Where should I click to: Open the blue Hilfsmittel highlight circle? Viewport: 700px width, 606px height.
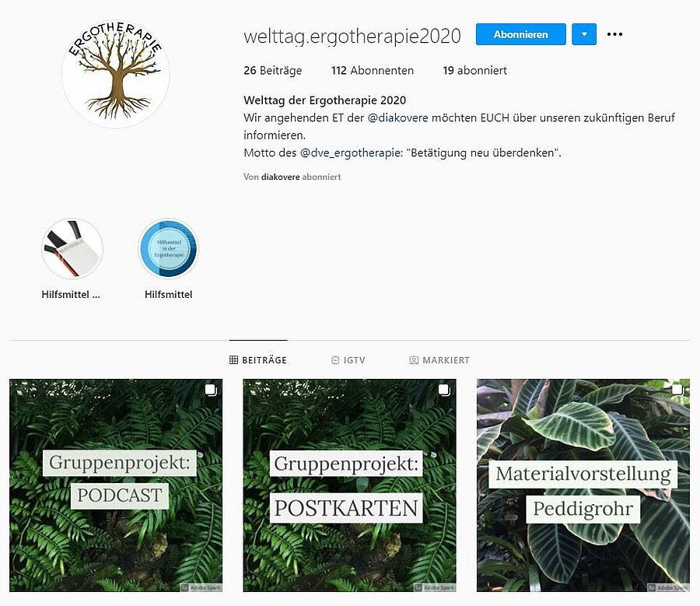pyautogui.click(x=168, y=249)
